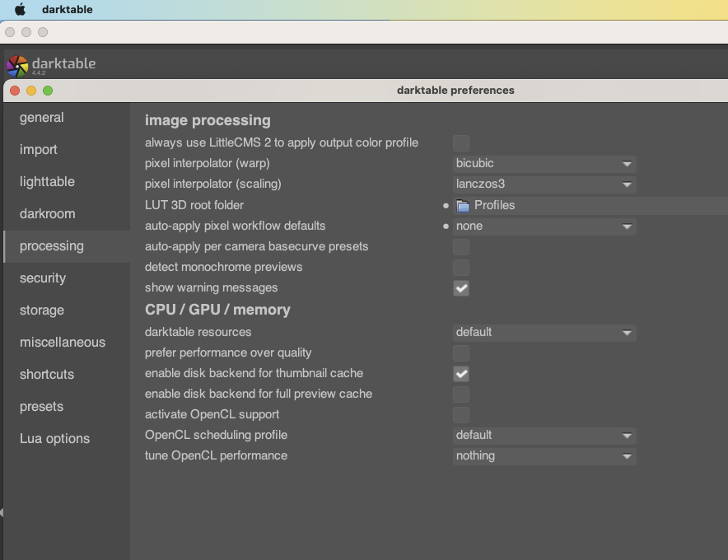728x560 pixels.
Task: Enable activate OpenCL support checkbox
Action: [x=461, y=415]
